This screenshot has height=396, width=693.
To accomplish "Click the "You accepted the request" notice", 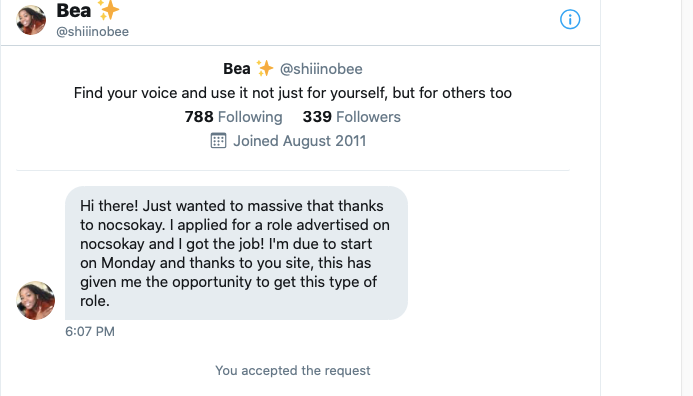I will point(293,370).
